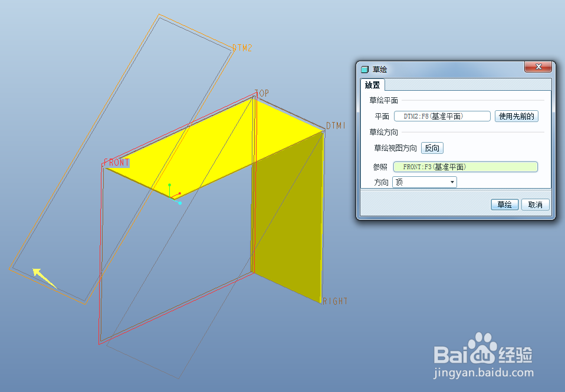Click the 草绘 (Sketch) confirm button
Viewport: 565px width, 392px height.
point(504,205)
